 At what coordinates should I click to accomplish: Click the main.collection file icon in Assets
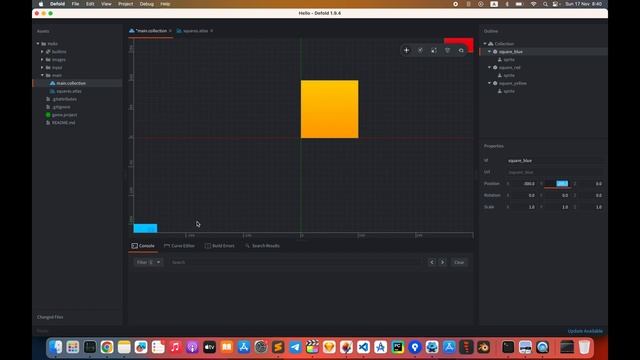(x=52, y=83)
